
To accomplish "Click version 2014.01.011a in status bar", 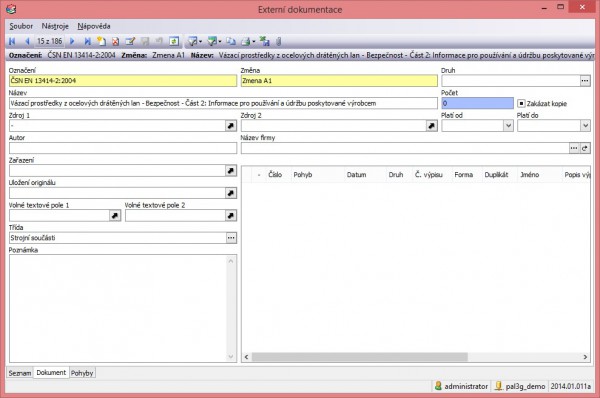I will (571, 386).
